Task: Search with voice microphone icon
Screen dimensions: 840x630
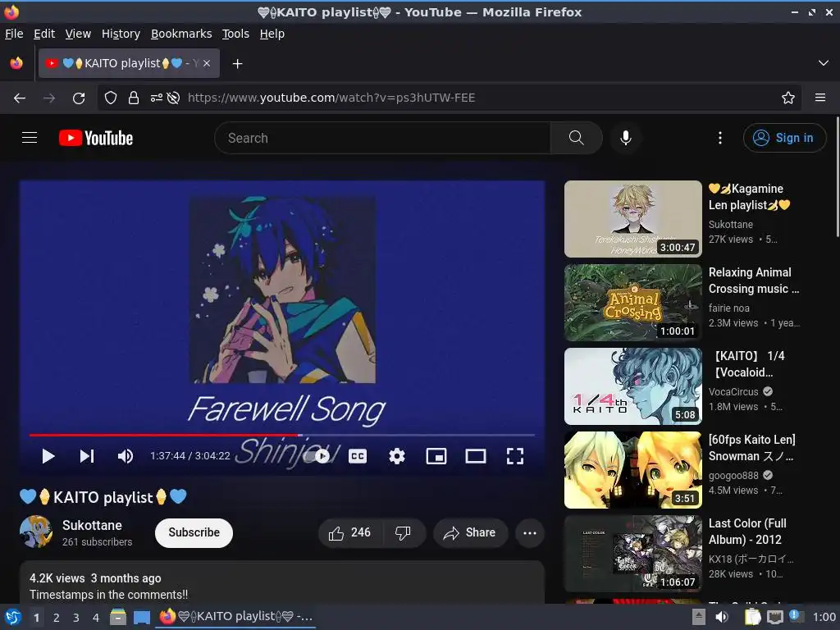Action: pos(625,138)
